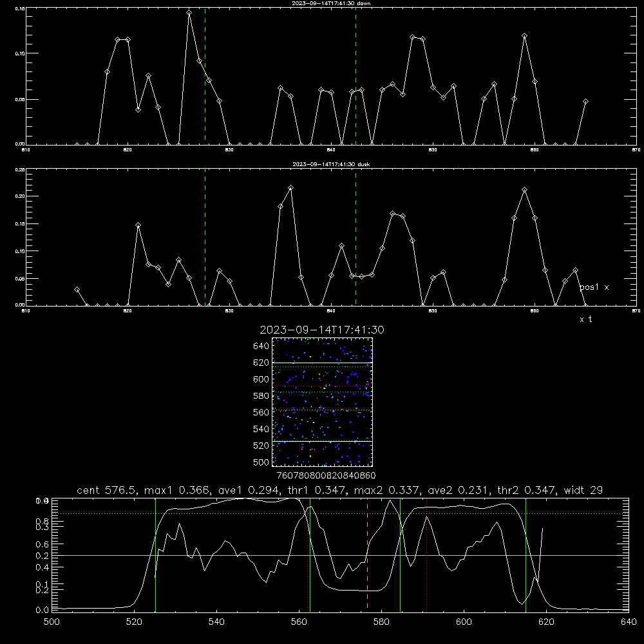Click the 'cent 576.5' value in bottom title

[x=105, y=490]
